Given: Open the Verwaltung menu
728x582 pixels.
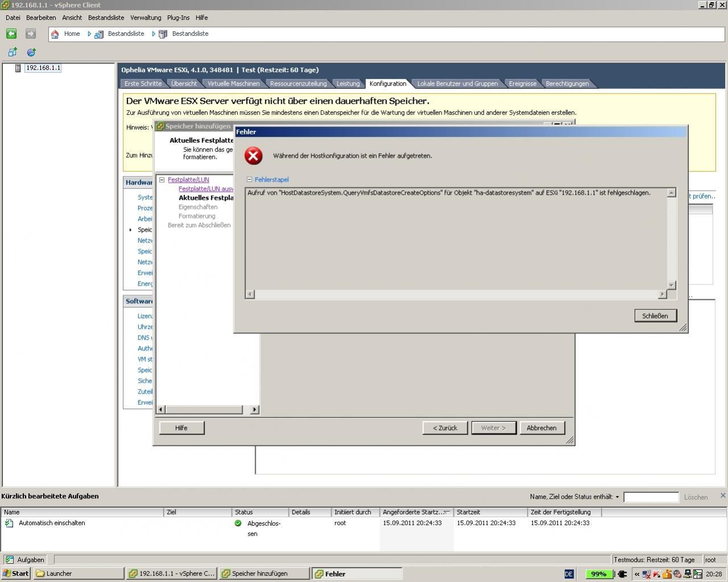Looking at the screenshot, I should tap(146, 18).
